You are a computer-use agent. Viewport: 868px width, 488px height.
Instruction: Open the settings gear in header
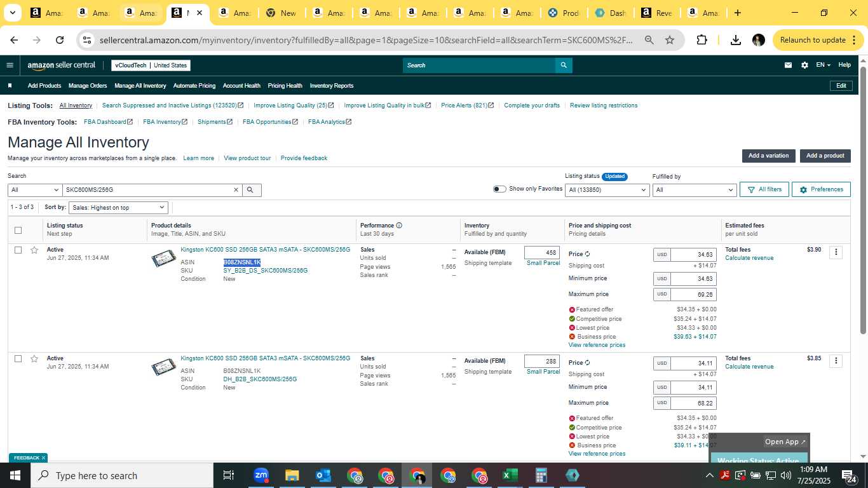[x=804, y=65]
